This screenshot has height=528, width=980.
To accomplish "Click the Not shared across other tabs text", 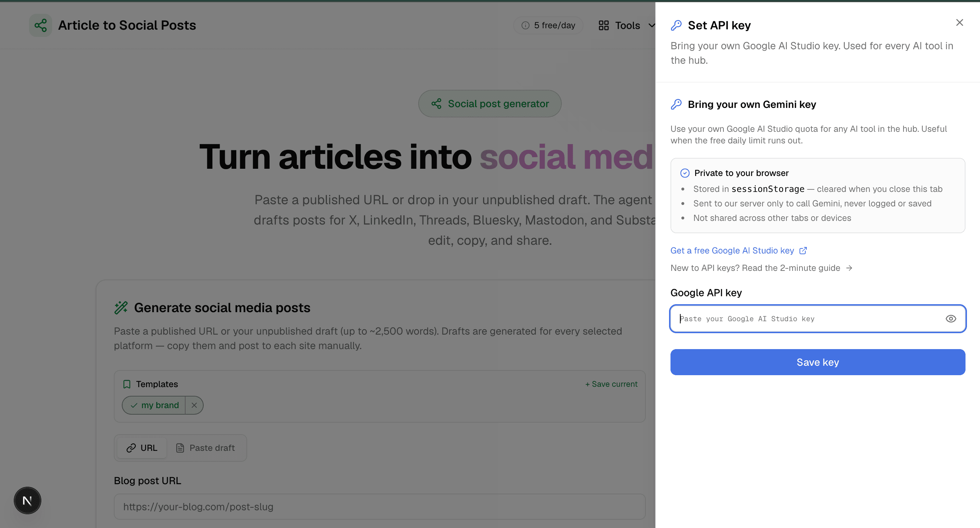I will coord(772,218).
